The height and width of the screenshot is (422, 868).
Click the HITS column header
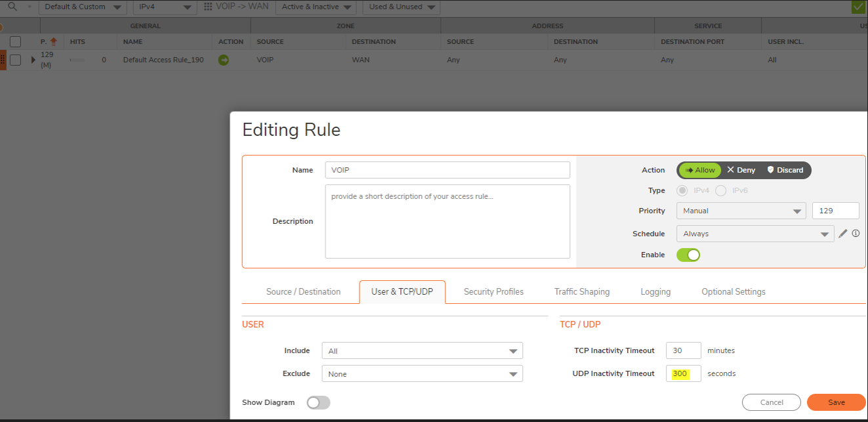[x=77, y=41]
